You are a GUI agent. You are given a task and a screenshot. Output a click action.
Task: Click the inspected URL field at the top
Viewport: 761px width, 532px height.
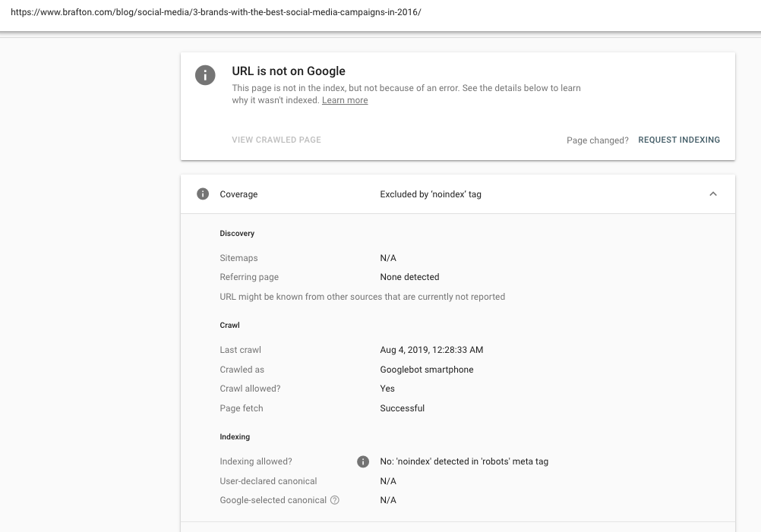(216, 13)
